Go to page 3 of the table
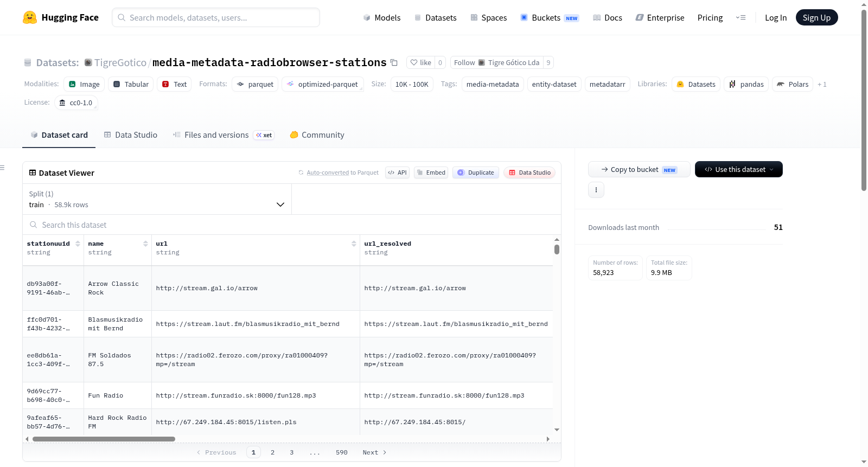Viewport: 868px width, 467px height. tap(291, 452)
